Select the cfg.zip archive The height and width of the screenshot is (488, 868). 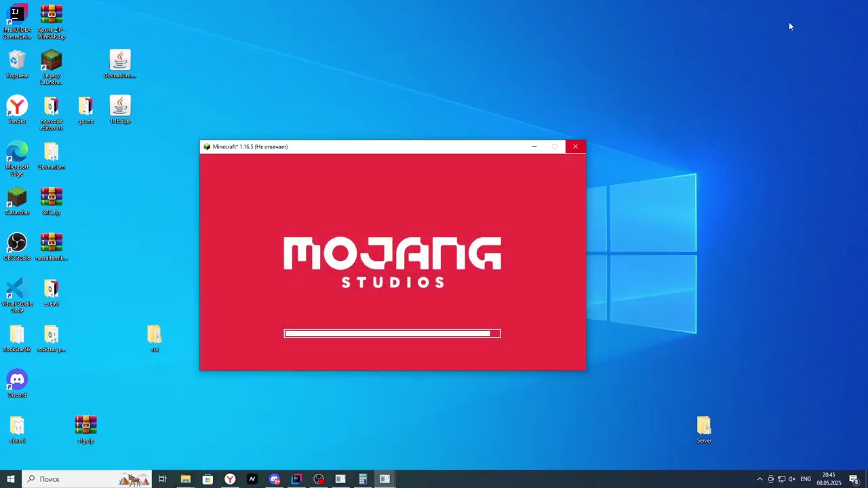(x=85, y=429)
